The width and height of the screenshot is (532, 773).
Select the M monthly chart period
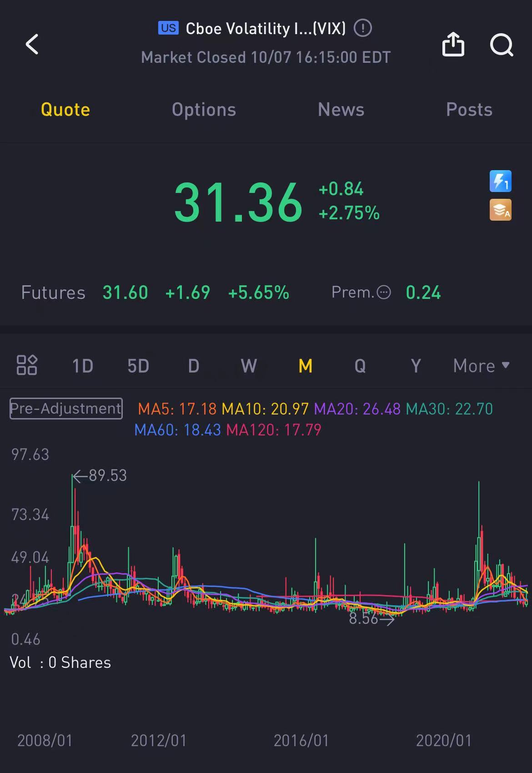pyautogui.click(x=305, y=366)
